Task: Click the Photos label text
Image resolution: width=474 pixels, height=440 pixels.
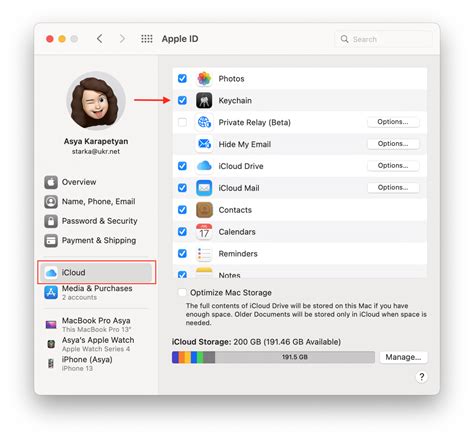Action: [x=231, y=79]
